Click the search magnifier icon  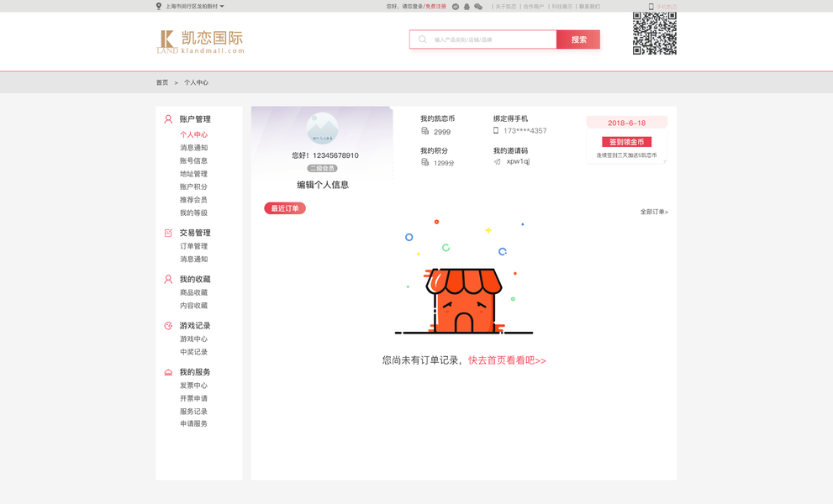click(x=421, y=39)
